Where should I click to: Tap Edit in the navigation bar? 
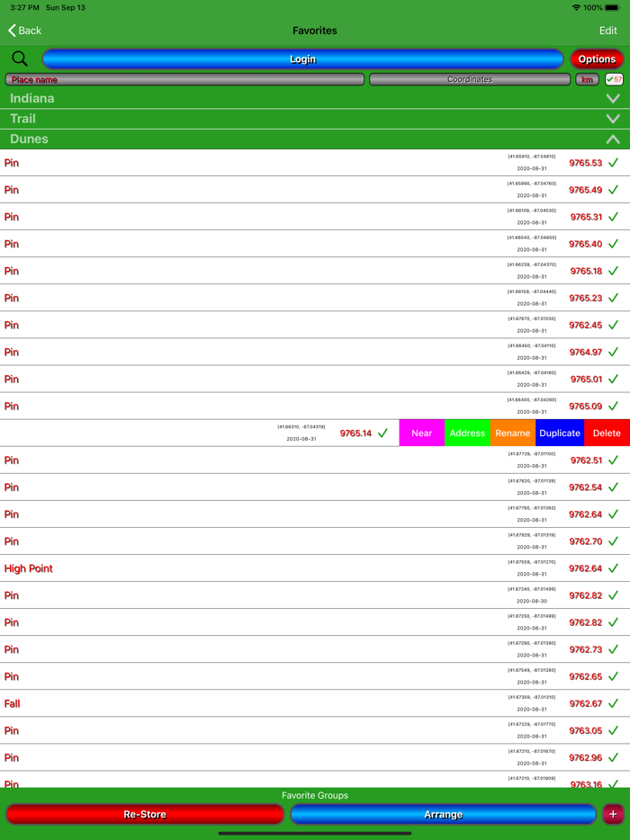(x=608, y=31)
